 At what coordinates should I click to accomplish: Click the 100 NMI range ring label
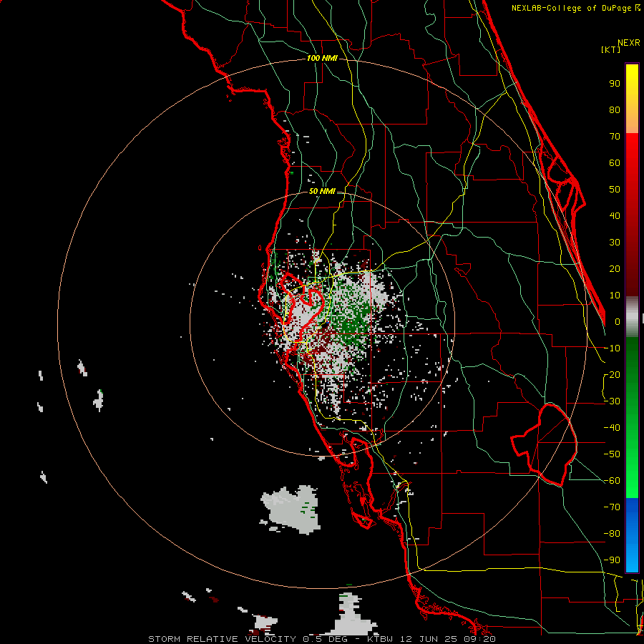click(x=322, y=59)
